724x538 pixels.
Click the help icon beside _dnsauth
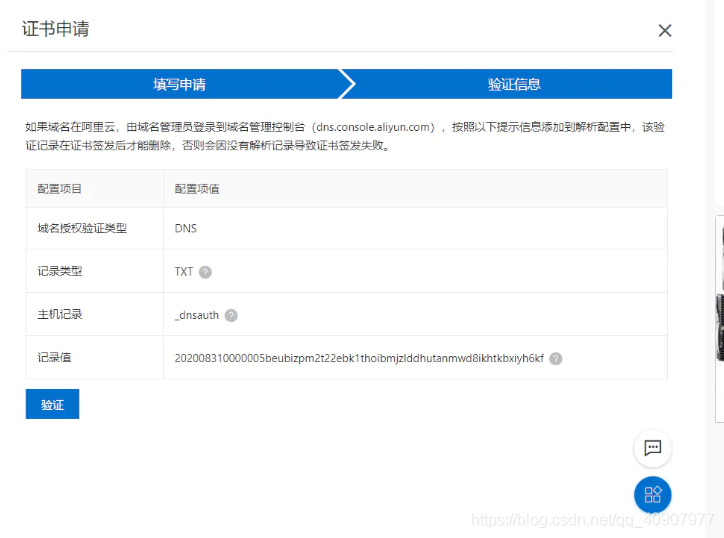click(231, 315)
